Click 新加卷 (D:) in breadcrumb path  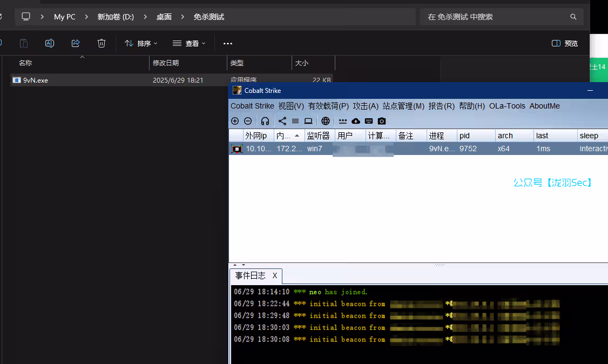coord(116,17)
